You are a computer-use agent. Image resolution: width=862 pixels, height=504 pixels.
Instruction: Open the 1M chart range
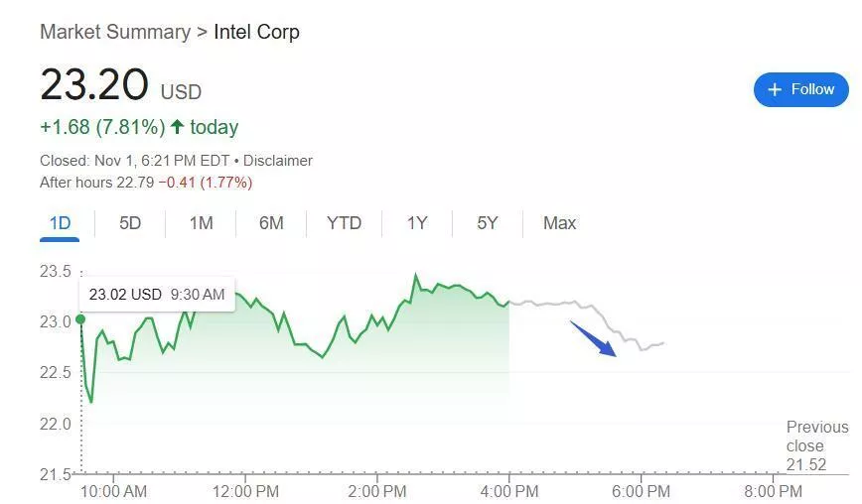point(201,223)
